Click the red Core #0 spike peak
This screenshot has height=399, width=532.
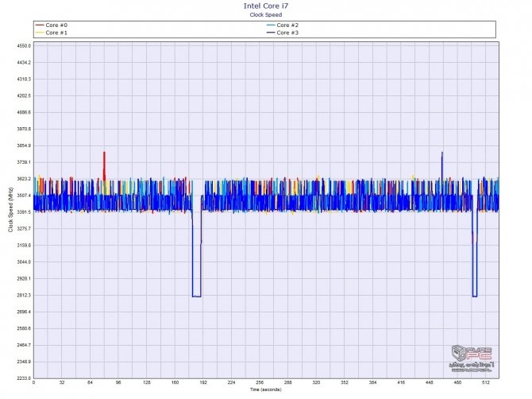tap(104, 153)
